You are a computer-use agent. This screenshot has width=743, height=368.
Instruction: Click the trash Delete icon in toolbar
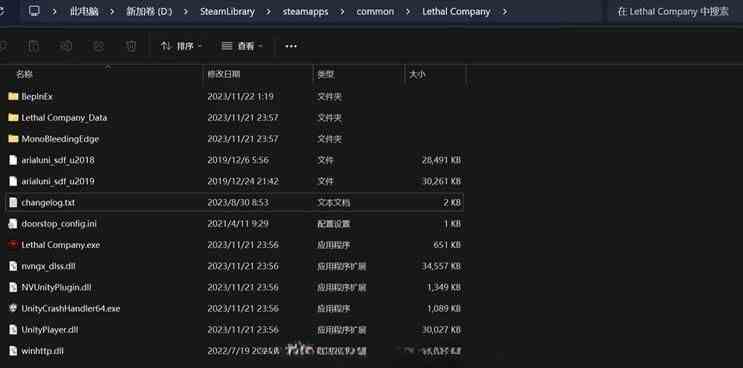pos(131,46)
